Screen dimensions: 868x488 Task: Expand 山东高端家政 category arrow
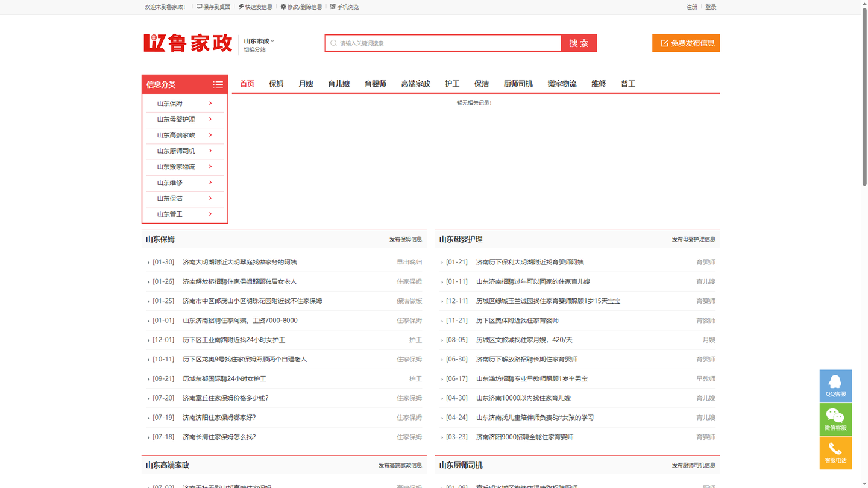point(210,135)
